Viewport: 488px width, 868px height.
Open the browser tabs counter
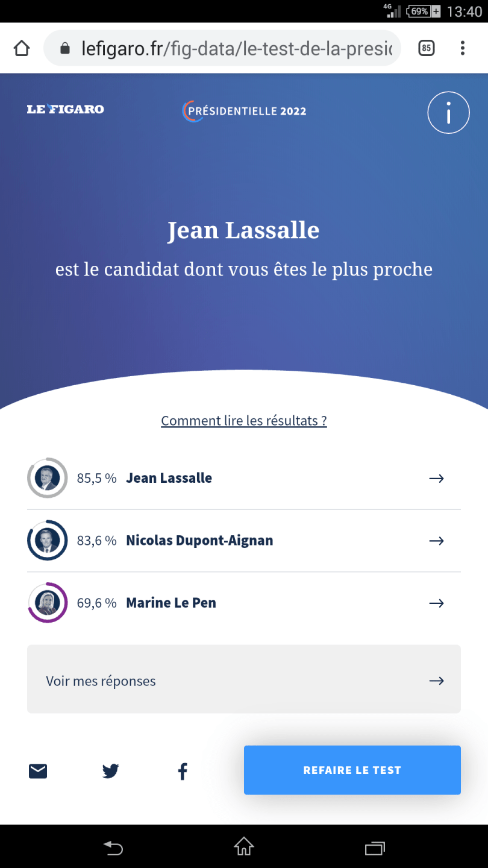click(427, 48)
